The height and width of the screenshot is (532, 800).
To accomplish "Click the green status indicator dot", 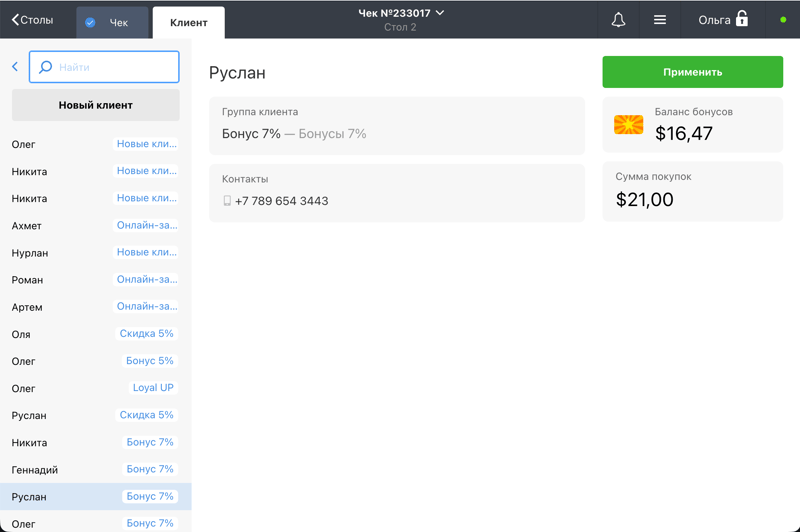I will tap(783, 20).
